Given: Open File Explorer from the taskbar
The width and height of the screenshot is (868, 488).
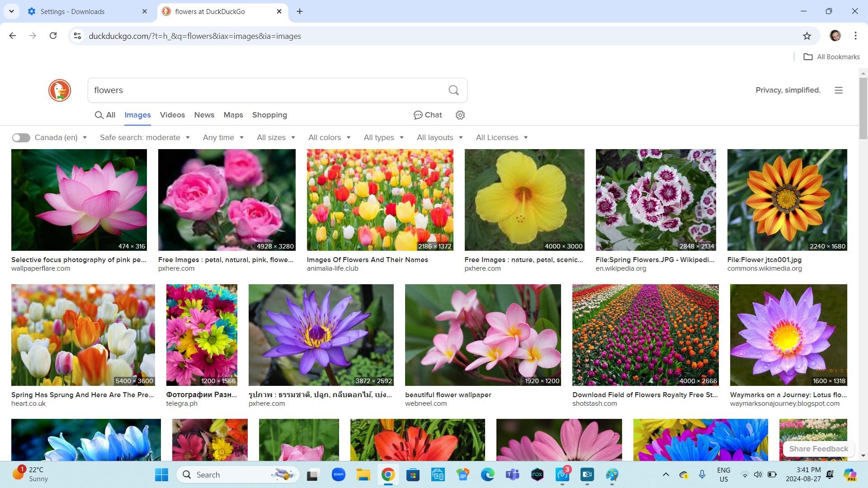Looking at the screenshot, I should tap(363, 475).
